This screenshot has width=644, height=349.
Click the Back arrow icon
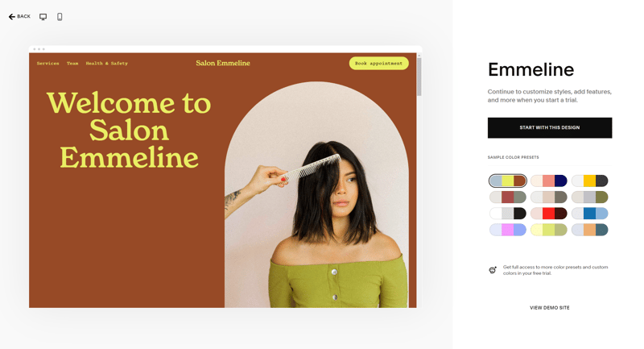(x=11, y=17)
